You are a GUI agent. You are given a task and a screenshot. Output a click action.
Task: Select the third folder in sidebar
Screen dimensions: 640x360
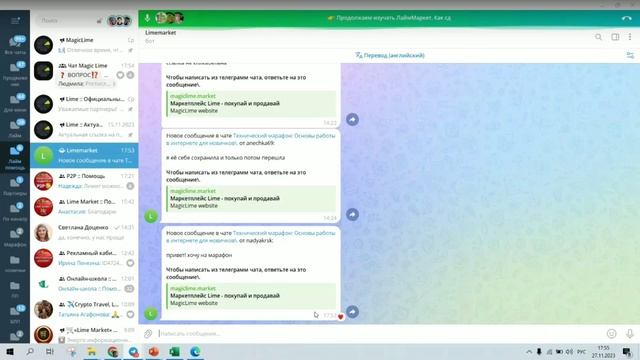[x=15, y=102]
